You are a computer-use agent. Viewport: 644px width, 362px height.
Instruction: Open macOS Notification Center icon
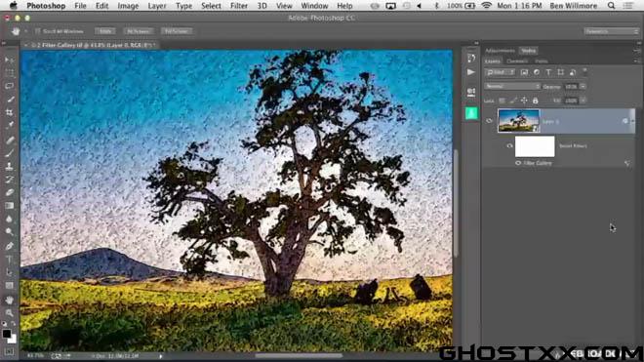(627, 6)
